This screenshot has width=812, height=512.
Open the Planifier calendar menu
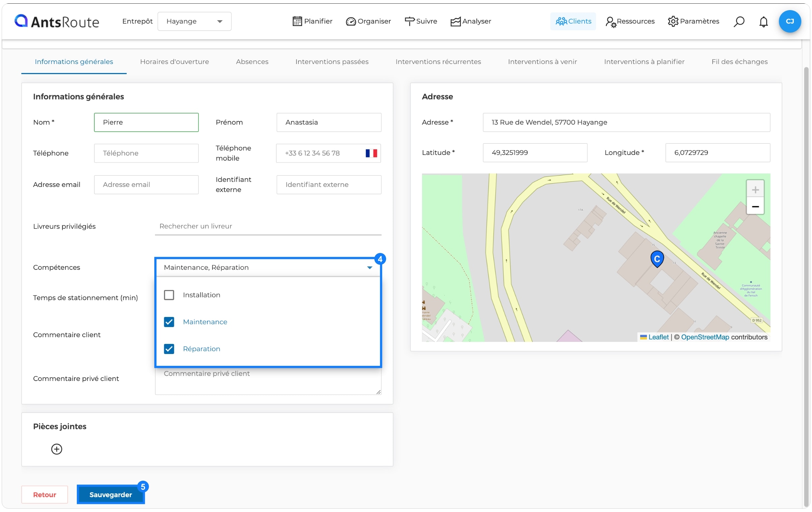312,21
